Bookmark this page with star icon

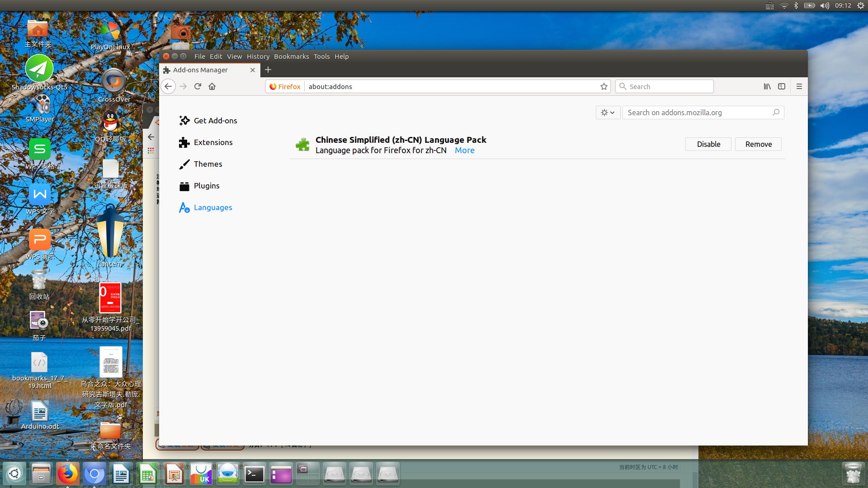(604, 86)
